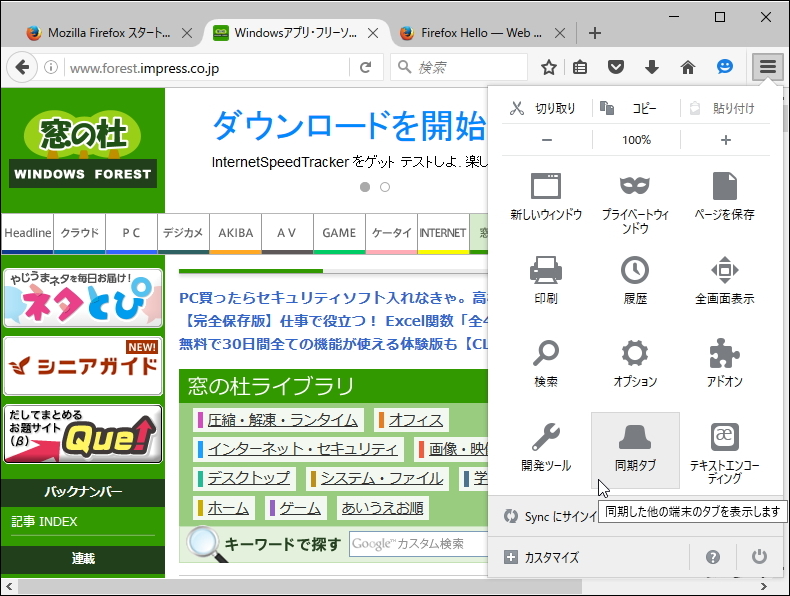Click the シニアガイド banner

(x=83, y=366)
